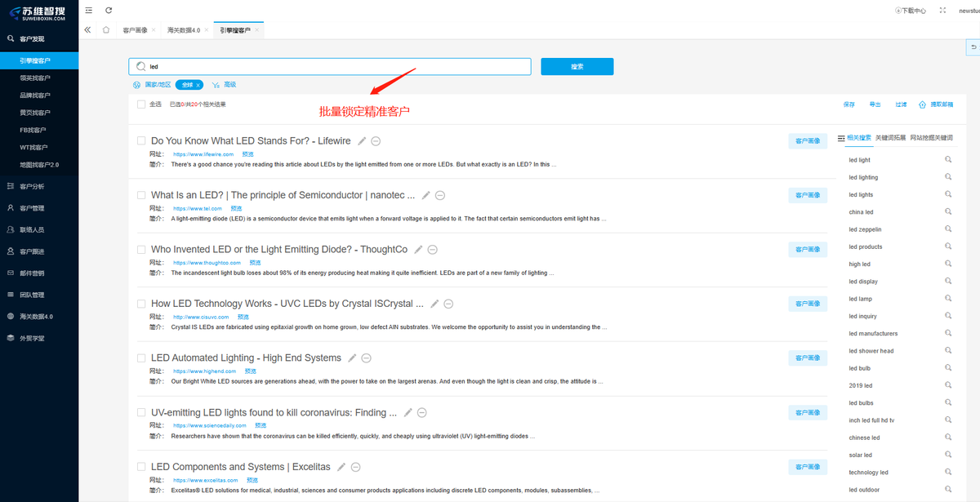Check the Excelitas result checkbox
The width and height of the screenshot is (980, 502).
click(x=141, y=468)
